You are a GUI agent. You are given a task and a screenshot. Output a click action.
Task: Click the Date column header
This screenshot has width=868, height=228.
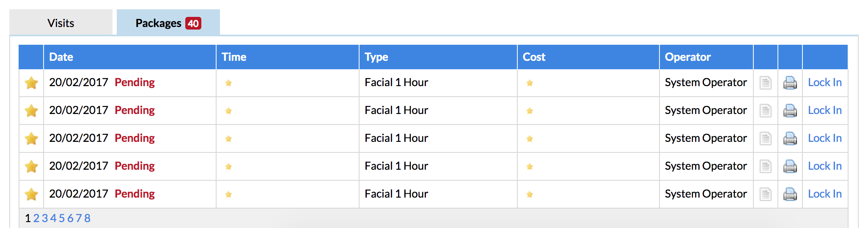(x=61, y=57)
